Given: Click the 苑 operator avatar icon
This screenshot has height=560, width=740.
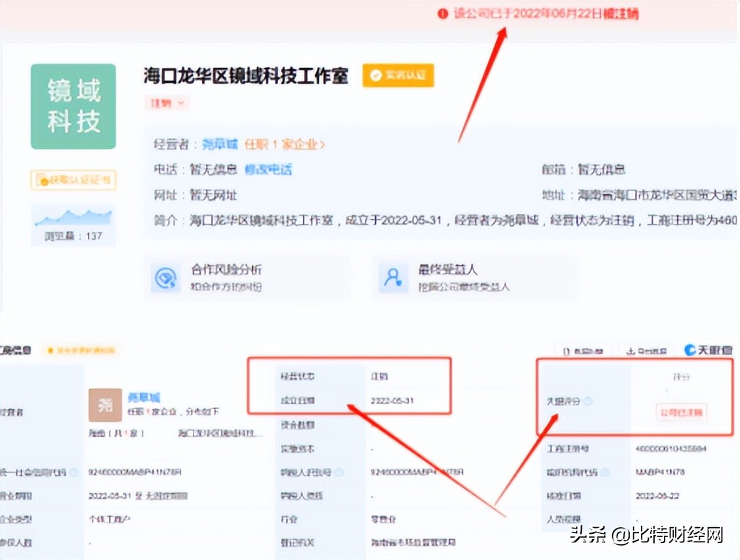Looking at the screenshot, I should (104, 405).
